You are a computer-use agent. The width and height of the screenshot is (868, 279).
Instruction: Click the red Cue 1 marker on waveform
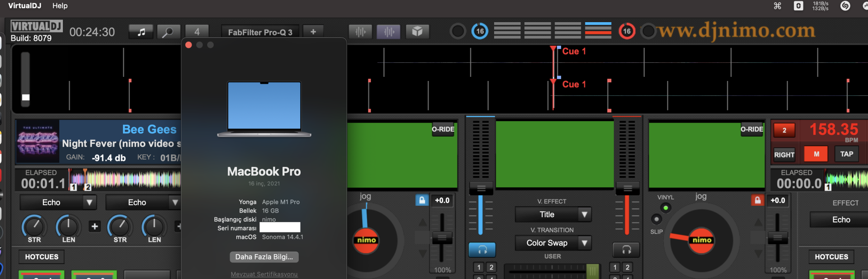coord(574,51)
